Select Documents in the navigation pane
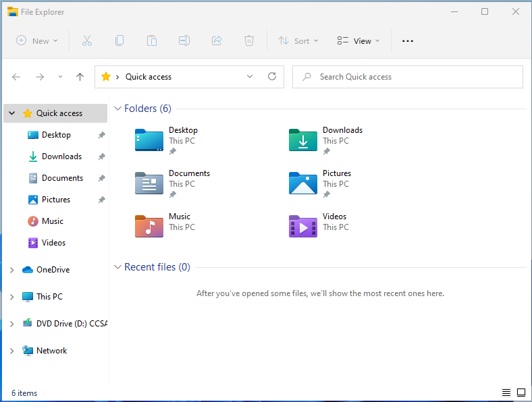The height and width of the screenshot is (402, 532). 62,178
